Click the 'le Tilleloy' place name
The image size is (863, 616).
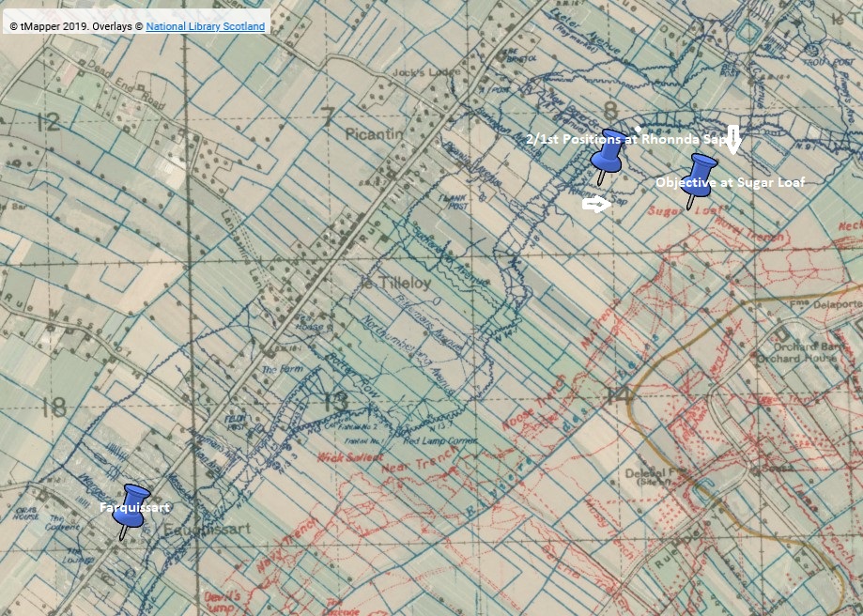pyautogui.click(x=395, y=283)
